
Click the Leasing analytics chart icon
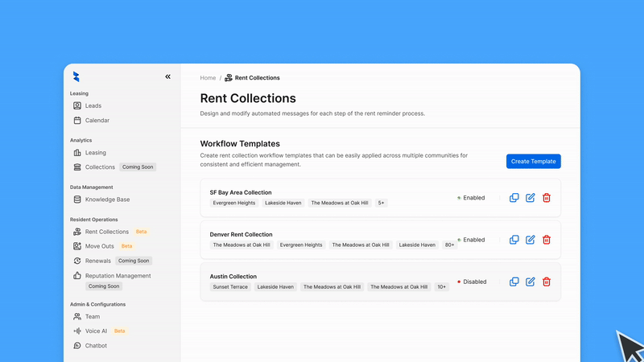[77, 153]
